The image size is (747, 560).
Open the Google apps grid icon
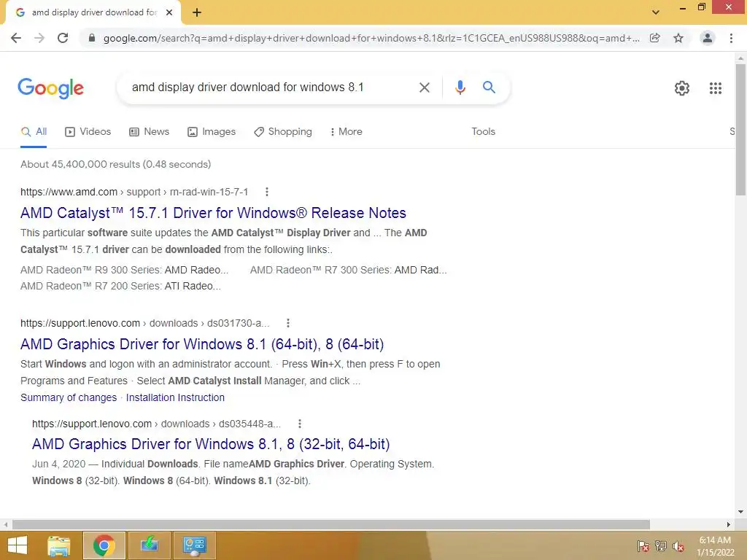(715, 88)
